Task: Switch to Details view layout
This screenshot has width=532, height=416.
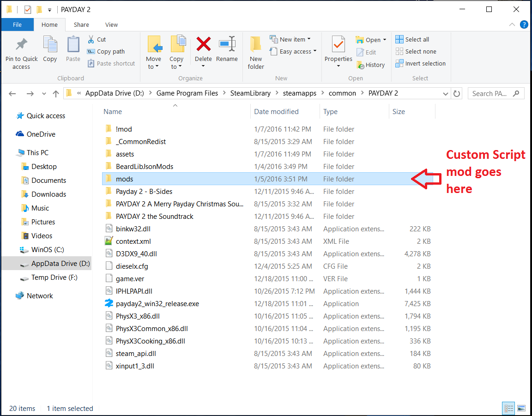Action: [x=508, y=408]
